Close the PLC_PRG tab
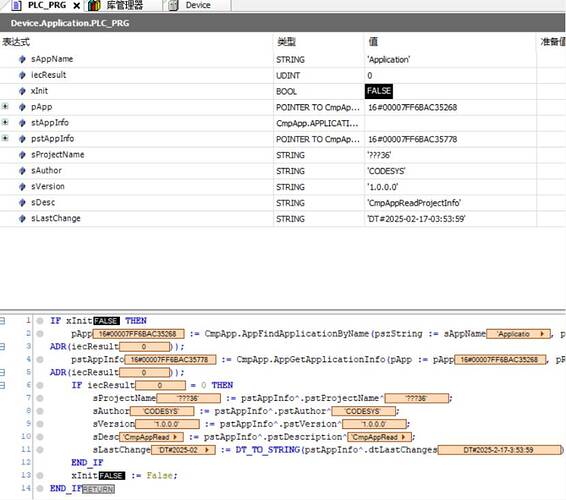Viewport: 566px width, 500px height. (x=77, y=5)
